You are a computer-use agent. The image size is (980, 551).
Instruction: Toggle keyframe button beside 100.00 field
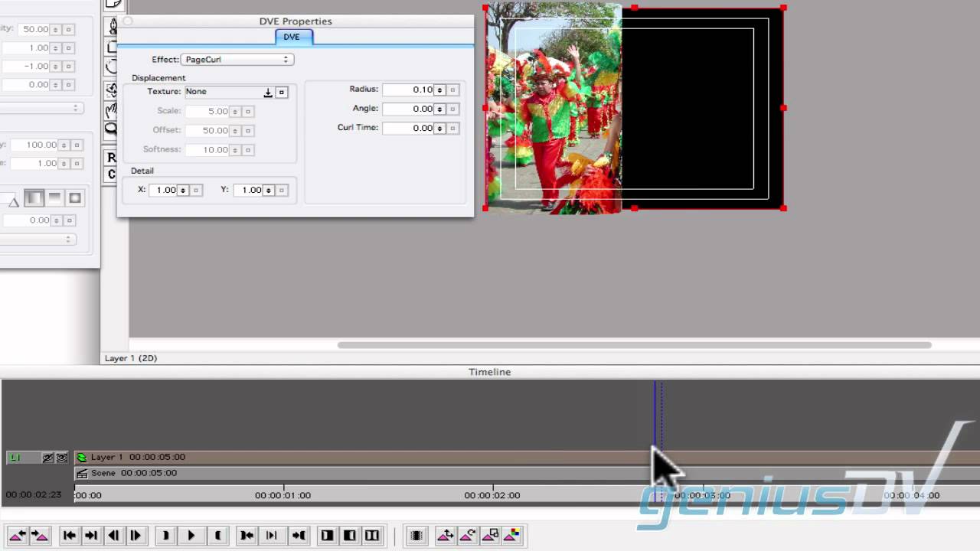(78, 145)
